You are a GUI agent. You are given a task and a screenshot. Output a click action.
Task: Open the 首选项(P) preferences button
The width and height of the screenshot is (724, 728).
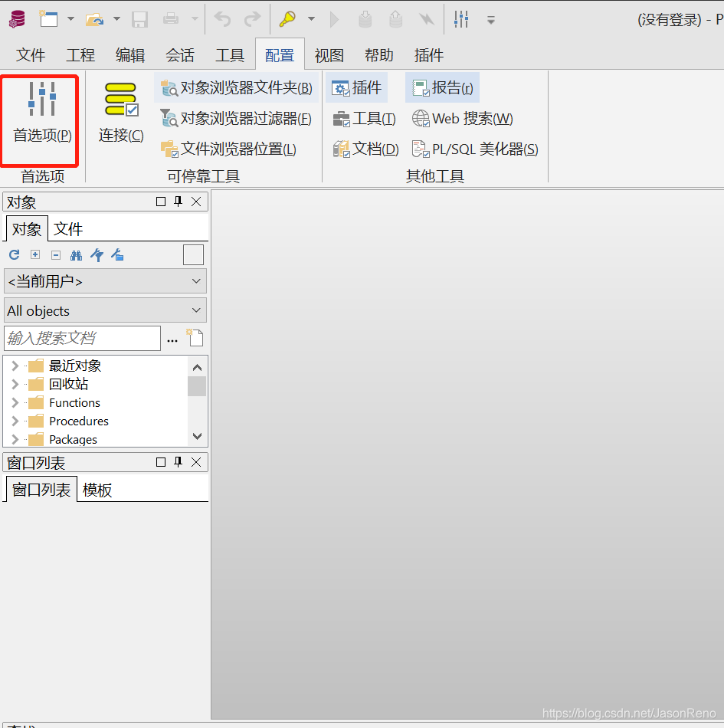tap(42, 113)
